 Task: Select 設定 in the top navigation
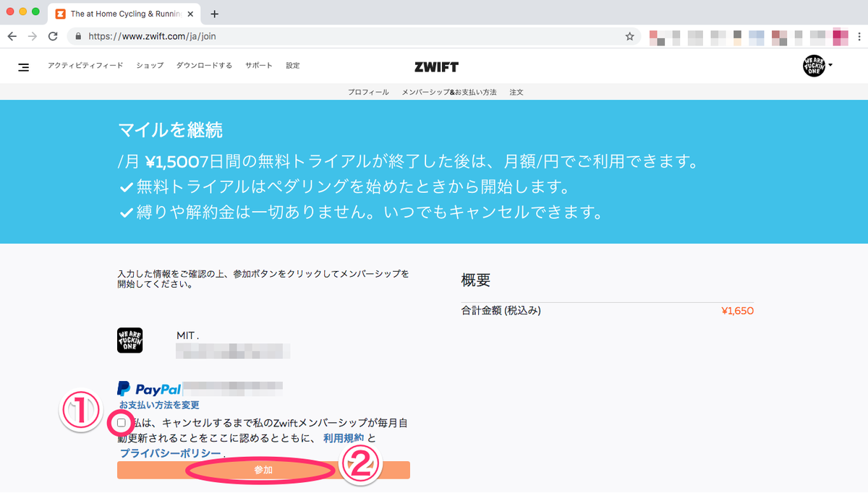pos(292,65)
